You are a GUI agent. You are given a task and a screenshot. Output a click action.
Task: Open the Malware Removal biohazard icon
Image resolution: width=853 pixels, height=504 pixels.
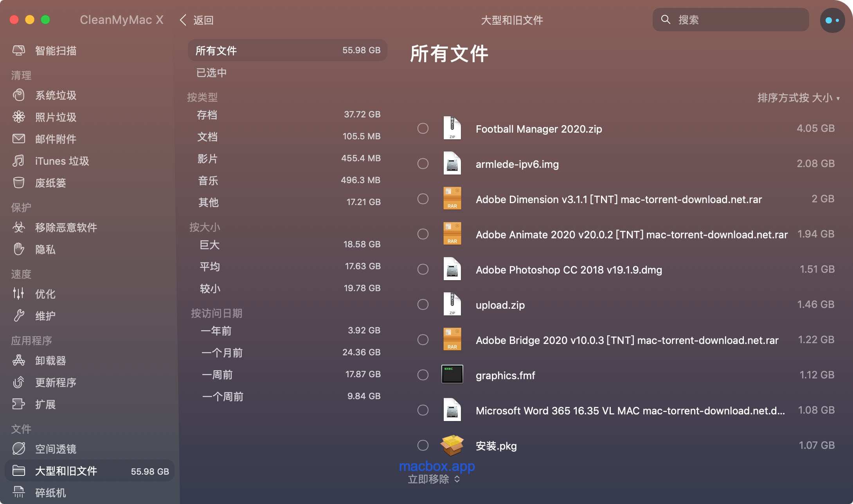click(x=18, y=227)
